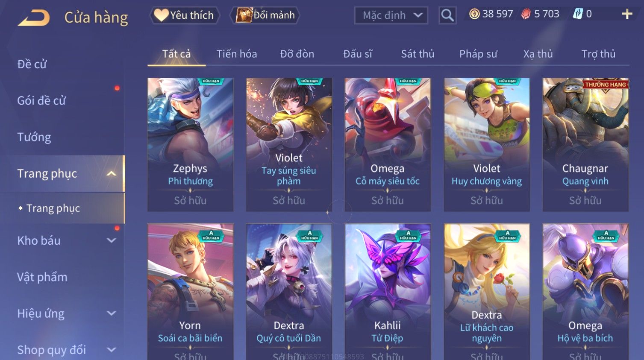Expand the Shop quy đổi section
The width and height of the screenshot is (644, 360).
click(111, 350)
